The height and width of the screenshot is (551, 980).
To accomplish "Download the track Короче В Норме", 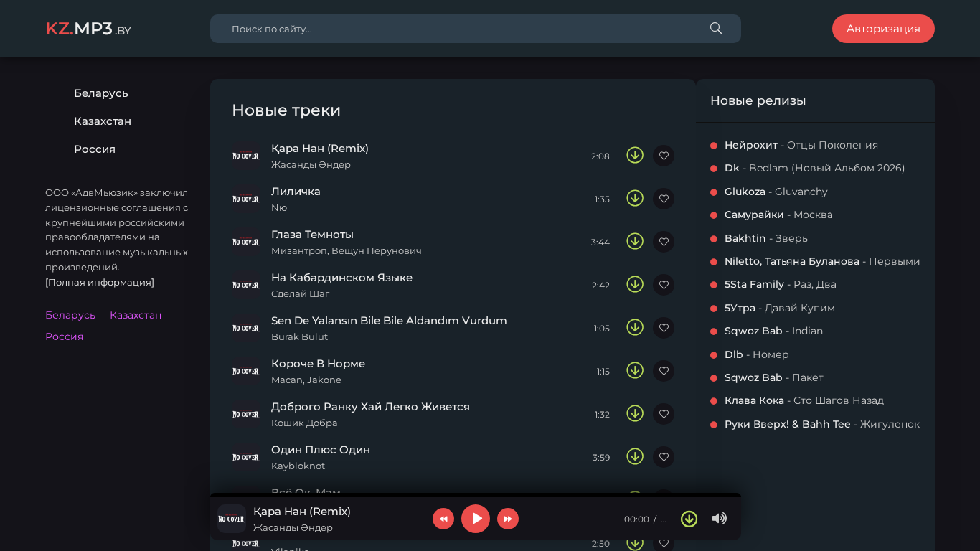I will point(635,371).
